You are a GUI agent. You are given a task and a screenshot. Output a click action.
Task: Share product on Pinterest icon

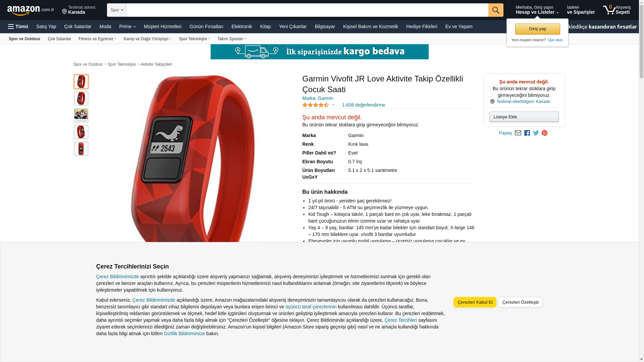click(x=545, y=133)
